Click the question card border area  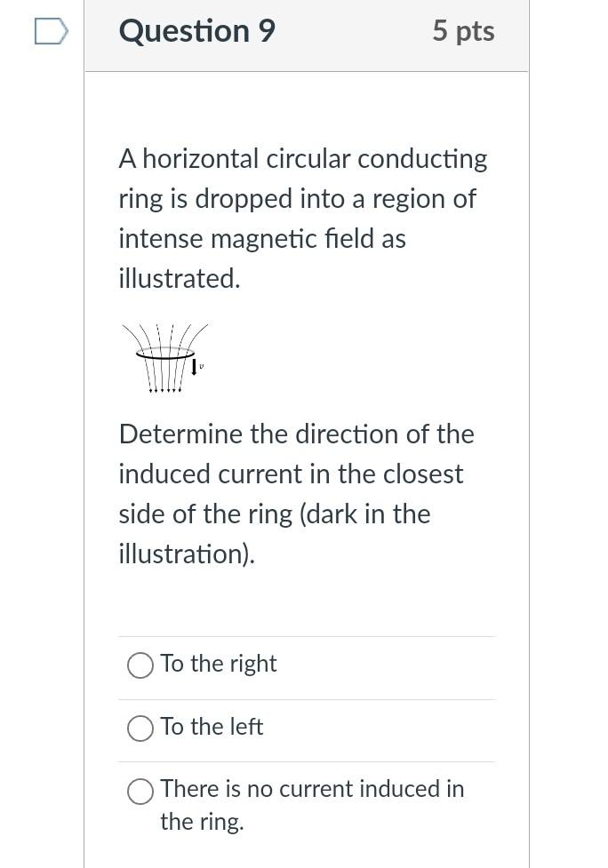coord(84,444)
